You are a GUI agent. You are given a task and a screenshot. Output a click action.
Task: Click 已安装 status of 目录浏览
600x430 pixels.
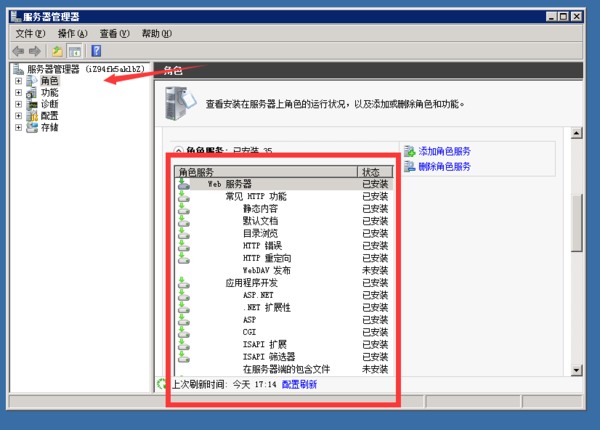pyautogui.click(x=375, y=233)
